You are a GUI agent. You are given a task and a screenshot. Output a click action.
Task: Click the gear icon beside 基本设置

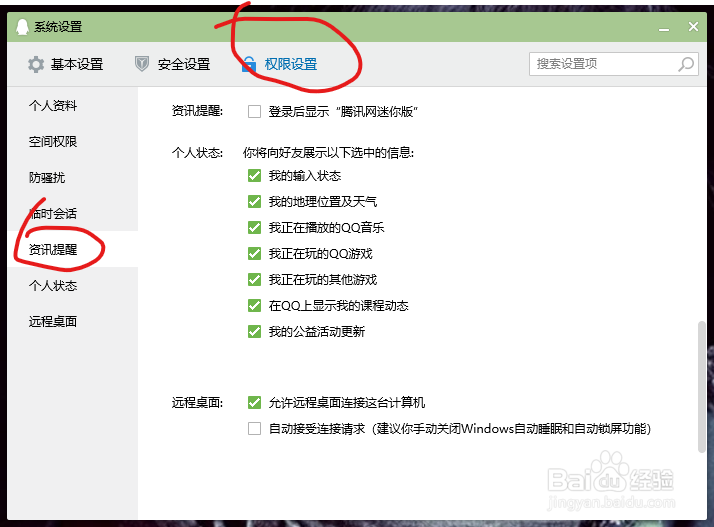pyautogui.click(x=36, y=64)
